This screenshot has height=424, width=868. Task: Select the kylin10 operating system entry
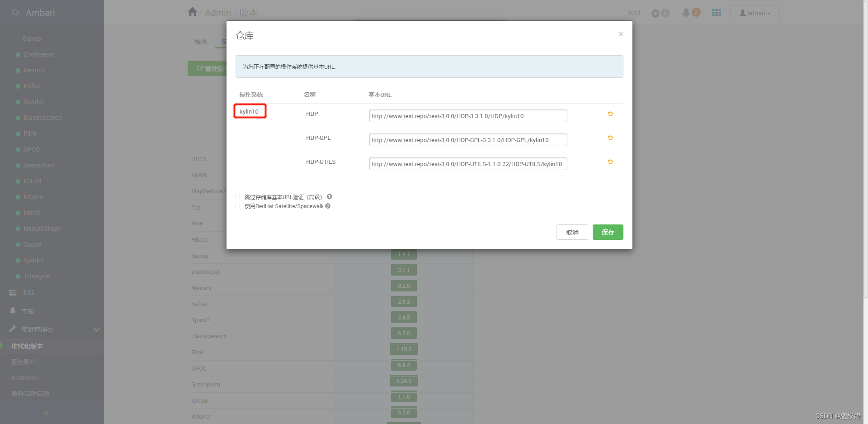point(249,111)
